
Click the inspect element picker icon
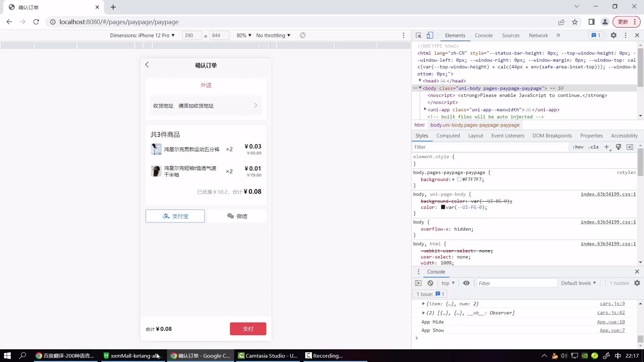418,36
